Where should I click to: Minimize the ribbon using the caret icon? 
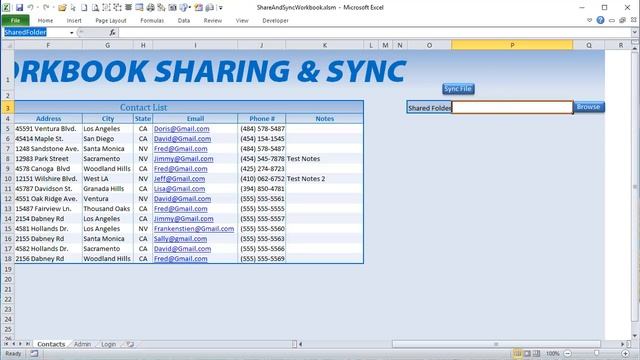[x=589, y=20]
